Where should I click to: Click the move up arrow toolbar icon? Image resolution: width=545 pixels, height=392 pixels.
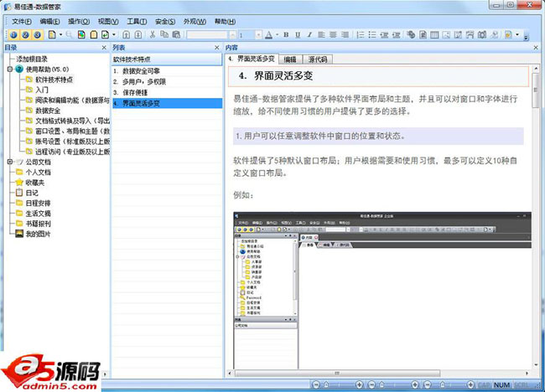pyautogui.click(x=127, y=34)
